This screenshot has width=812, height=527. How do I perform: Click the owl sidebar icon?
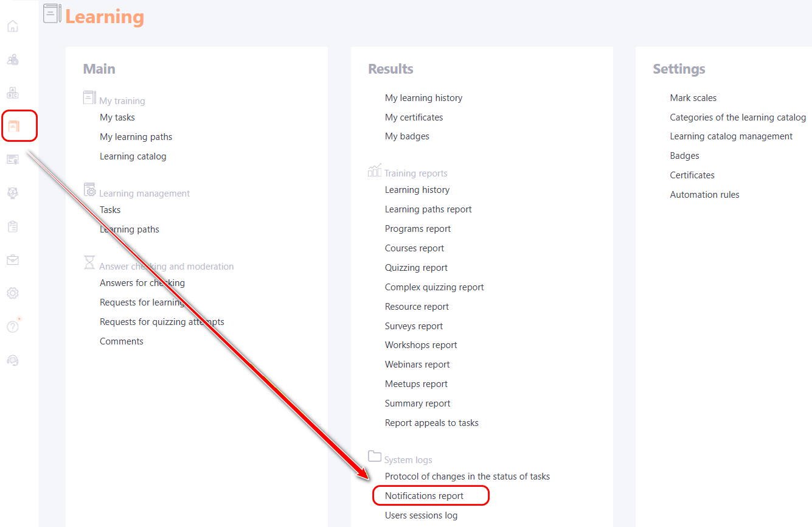[x=13, y=193]
